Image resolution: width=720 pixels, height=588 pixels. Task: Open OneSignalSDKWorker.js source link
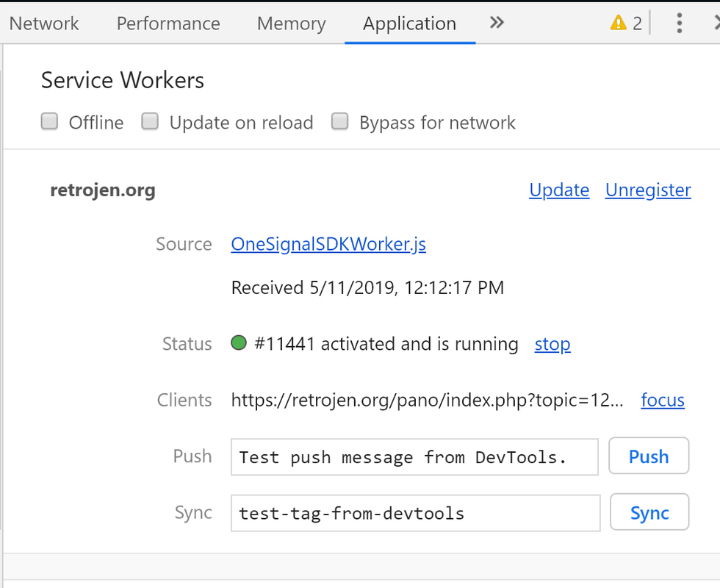pos(328,244)
